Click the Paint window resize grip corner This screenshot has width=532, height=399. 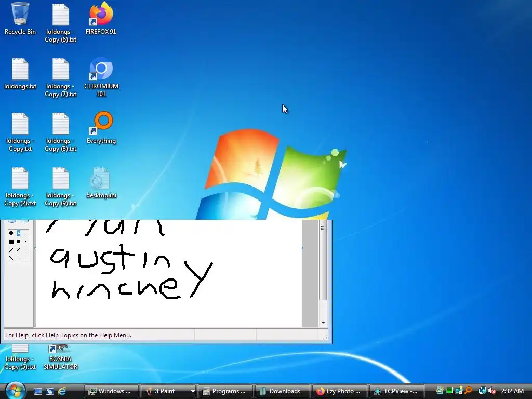(325, 337)
